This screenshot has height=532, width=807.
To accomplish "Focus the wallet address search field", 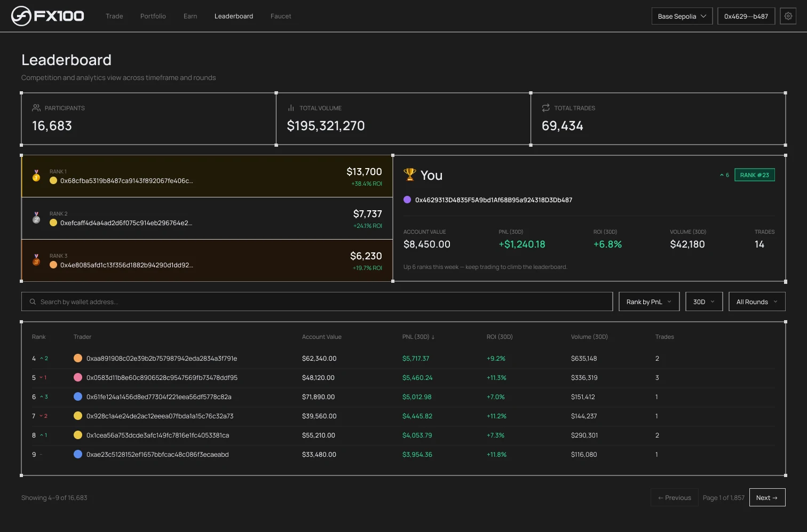I will pos(317,301).
